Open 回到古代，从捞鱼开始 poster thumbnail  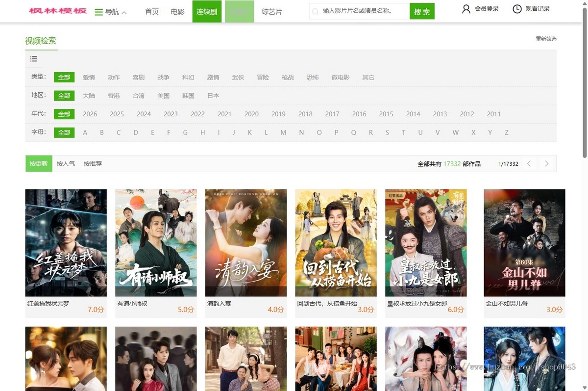[x=336, y=243]
